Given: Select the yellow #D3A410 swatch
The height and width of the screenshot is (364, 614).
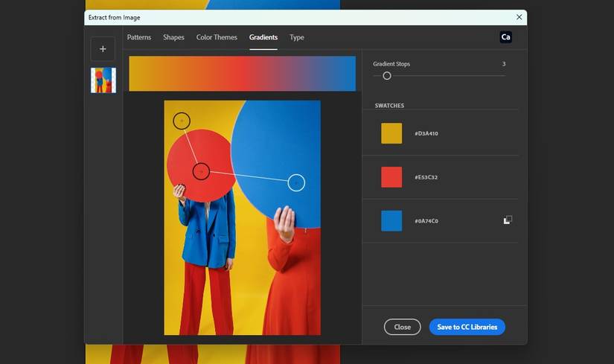Looking at the screenshot, I should [x=391, y=133].
